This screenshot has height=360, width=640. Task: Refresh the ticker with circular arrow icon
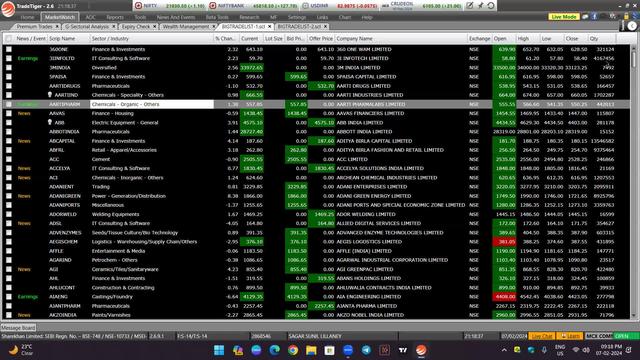pos(491,6)
